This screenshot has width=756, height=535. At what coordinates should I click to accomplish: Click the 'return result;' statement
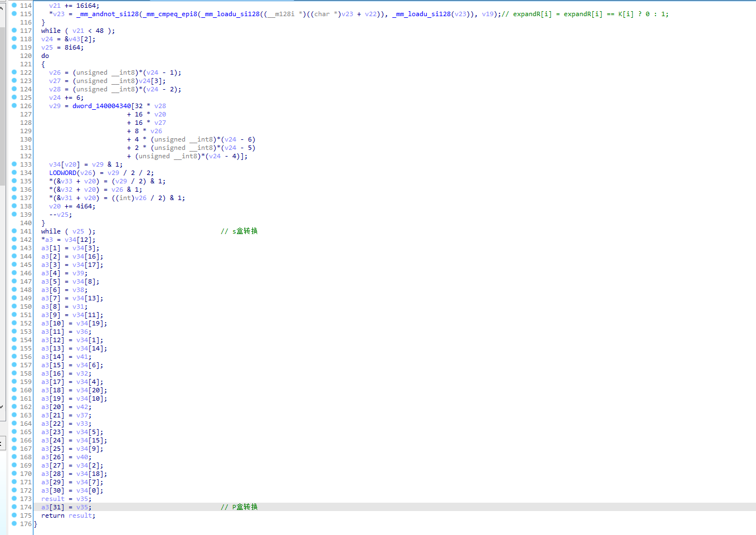68,515
